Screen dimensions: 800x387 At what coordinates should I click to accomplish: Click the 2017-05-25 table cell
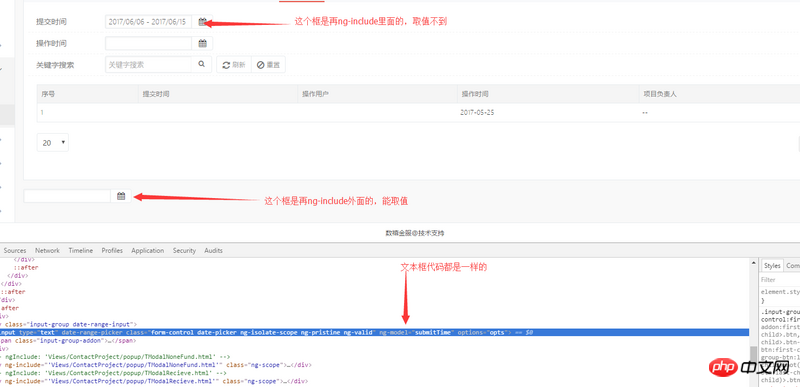477,113
